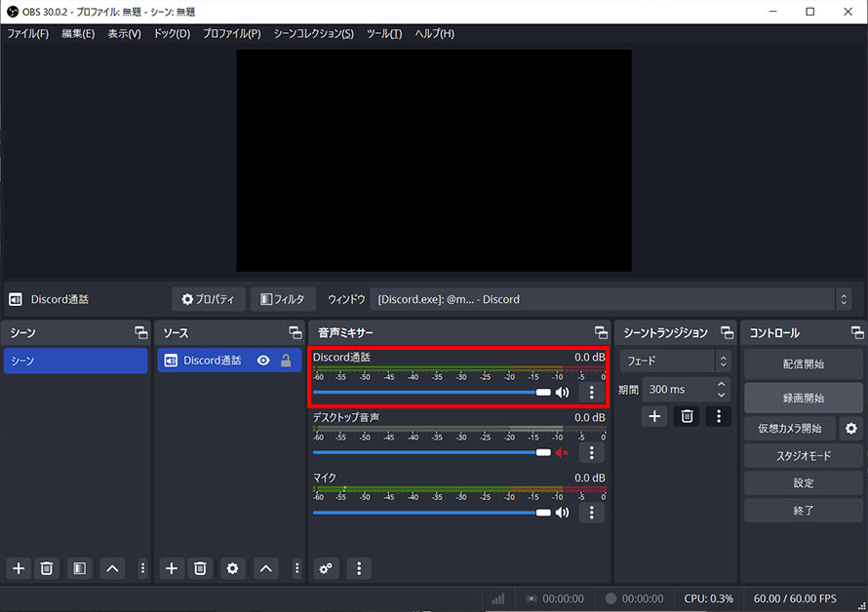Adjust the デスクトップ音声 volume slider

click(x=432, y=452)
